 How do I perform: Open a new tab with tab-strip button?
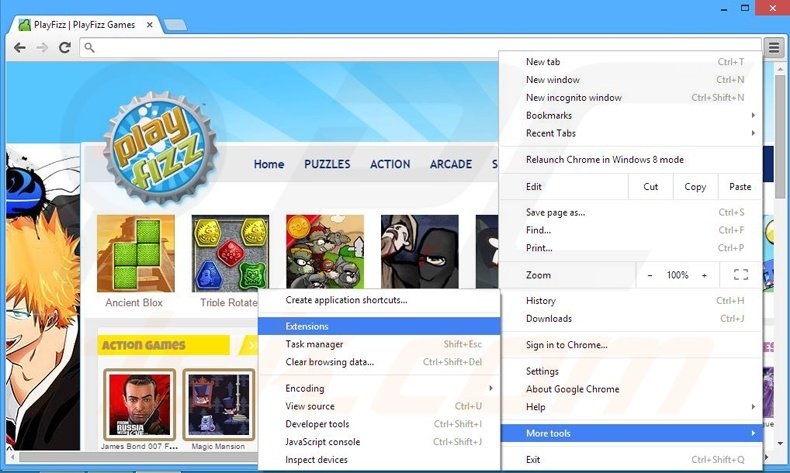tap(175, 24)
